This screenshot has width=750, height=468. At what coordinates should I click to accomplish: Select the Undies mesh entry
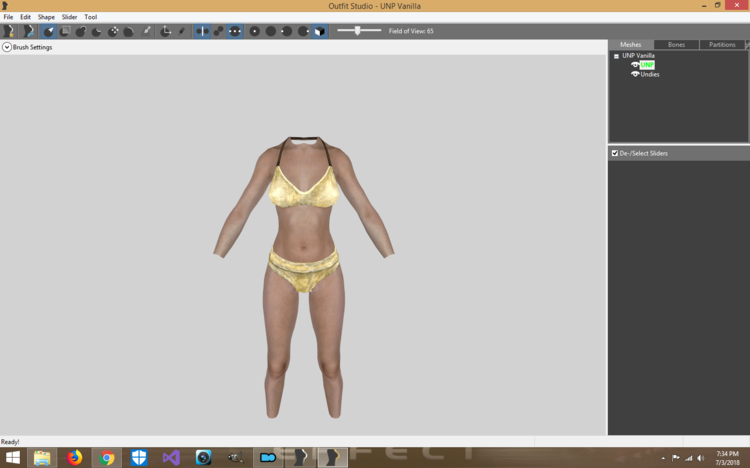[x=650, y=74]
